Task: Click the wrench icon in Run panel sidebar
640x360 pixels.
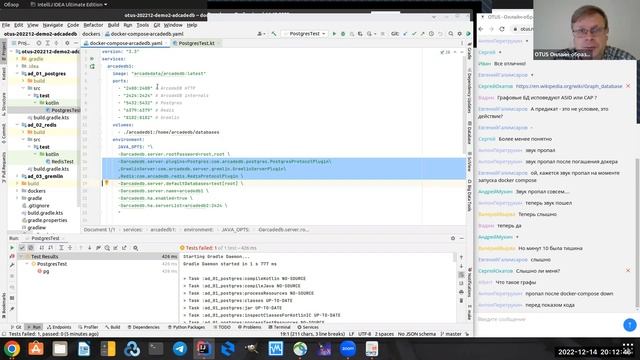Action: click(x=12, y=265)
